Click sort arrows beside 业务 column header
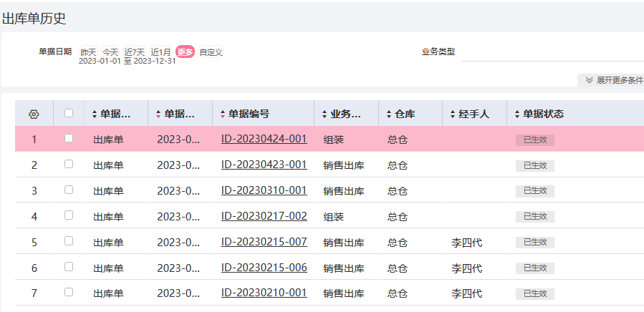The height and width of the screenshot is (312, 644). tap(324, 114)
